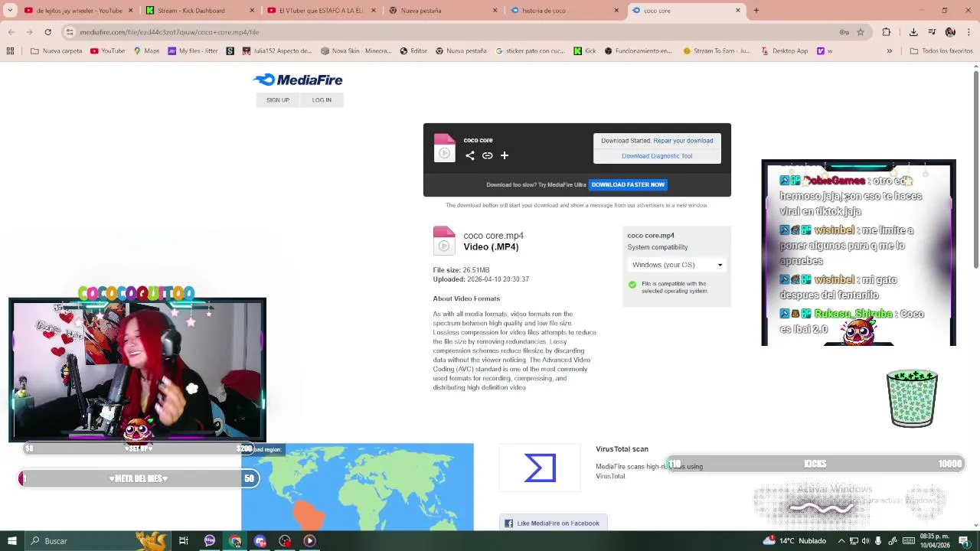Bookmark this page with the star icon
This screenshot has height=551, width=980.
(x=861, y=32)
